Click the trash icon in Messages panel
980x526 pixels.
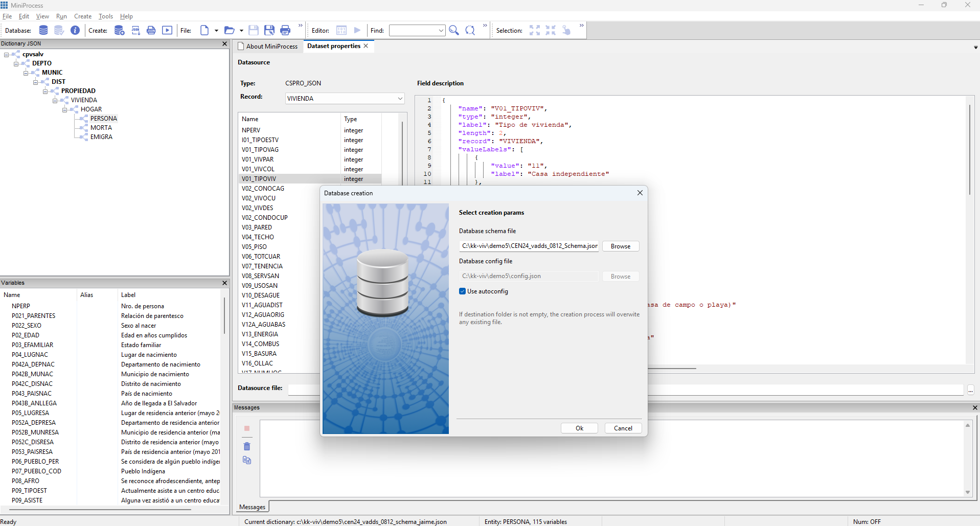(247, 446)
